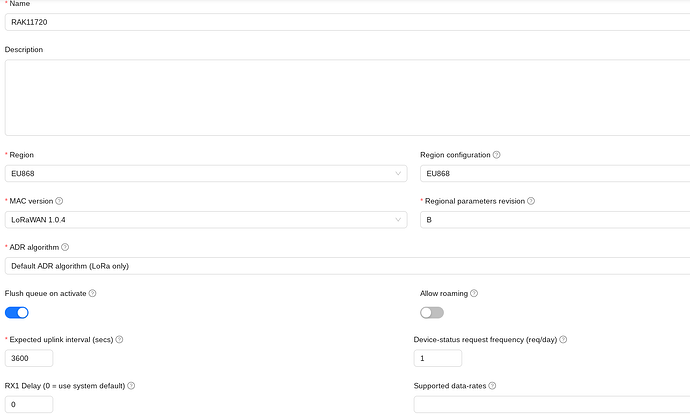Viewport: 690px width, 420px height.
Task: Focus the Expected uplink interval field
Action: pyautogui.click(x=29, y=358)
